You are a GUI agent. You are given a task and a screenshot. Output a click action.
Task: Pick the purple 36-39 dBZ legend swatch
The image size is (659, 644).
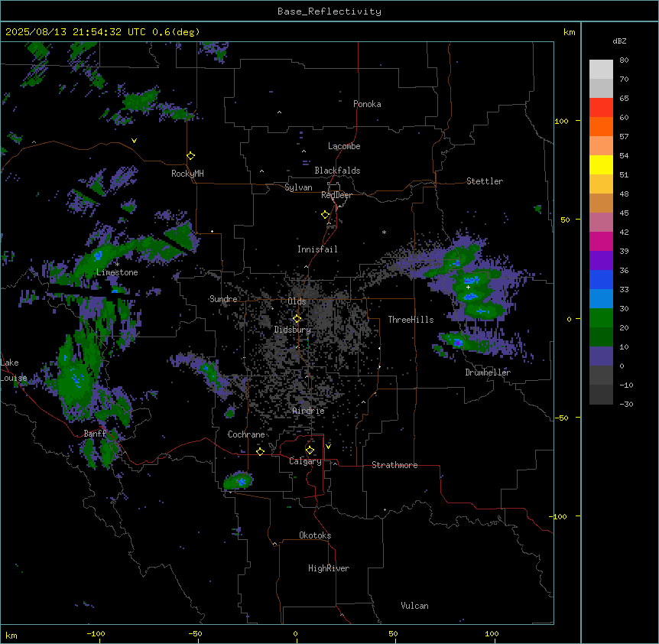point(601,261)
